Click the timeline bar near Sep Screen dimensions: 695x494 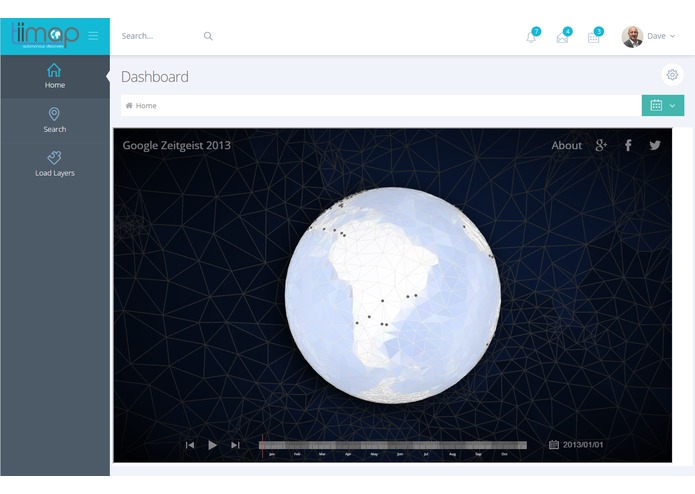(479, 445)
